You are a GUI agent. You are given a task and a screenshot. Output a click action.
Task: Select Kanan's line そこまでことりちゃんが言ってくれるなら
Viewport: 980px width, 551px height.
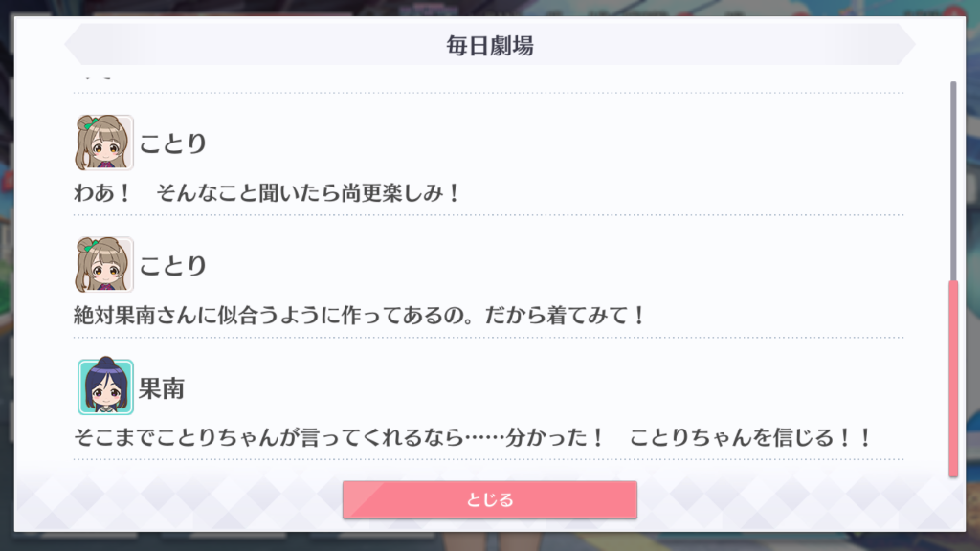click(x=473, y=436)
